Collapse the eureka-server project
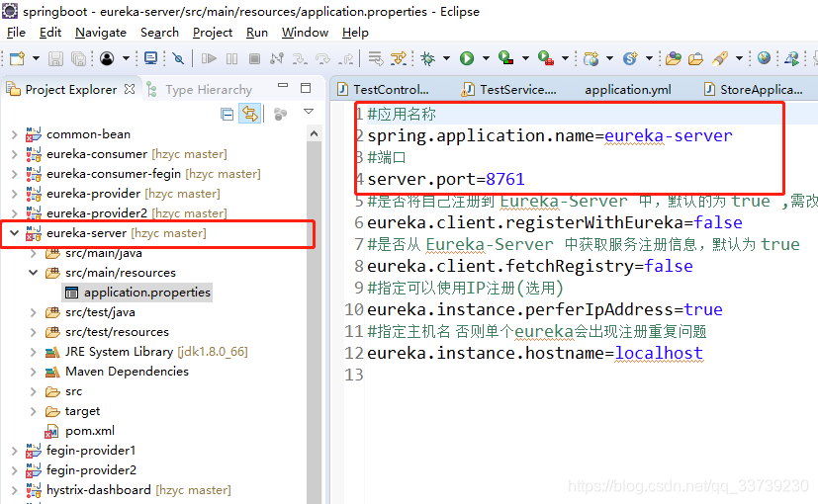Screen dimensions: 818x504 [14, 233]
